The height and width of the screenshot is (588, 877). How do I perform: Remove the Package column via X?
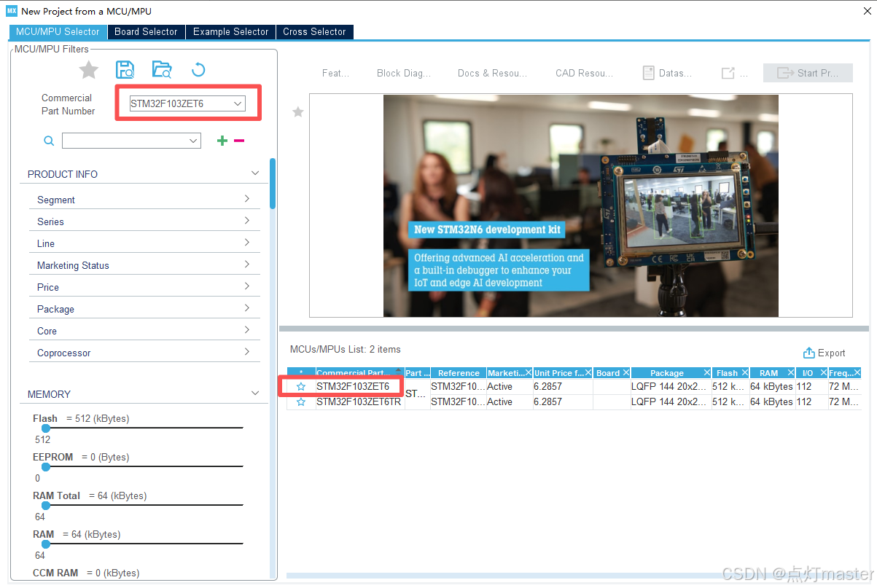pyautogui.click(x=707, y=373)
